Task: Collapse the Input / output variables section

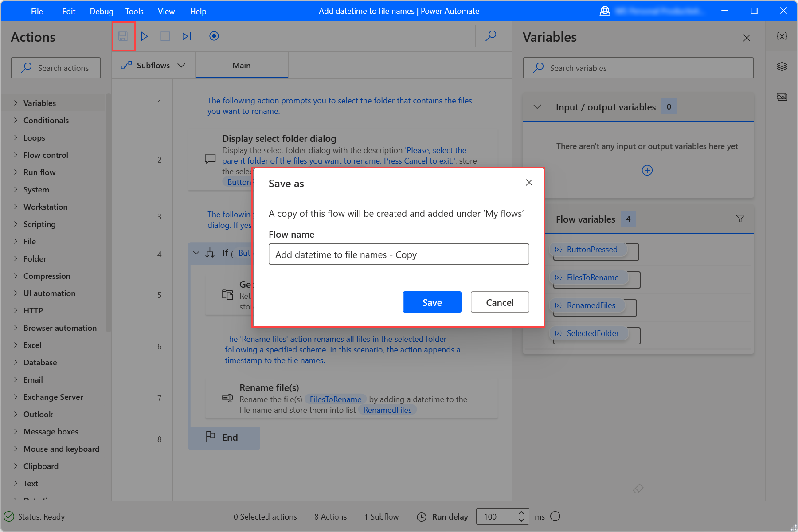Action: pos(537,107)
